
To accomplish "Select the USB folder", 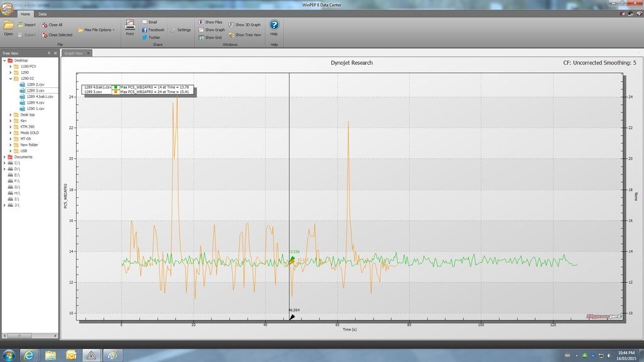I will point(21,151).
